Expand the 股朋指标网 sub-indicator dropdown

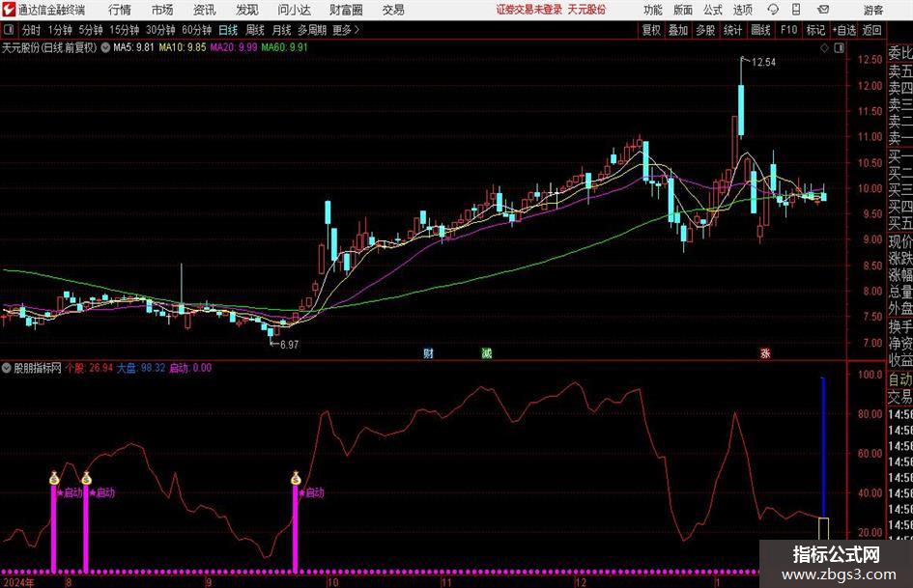[x=7, y=368]
